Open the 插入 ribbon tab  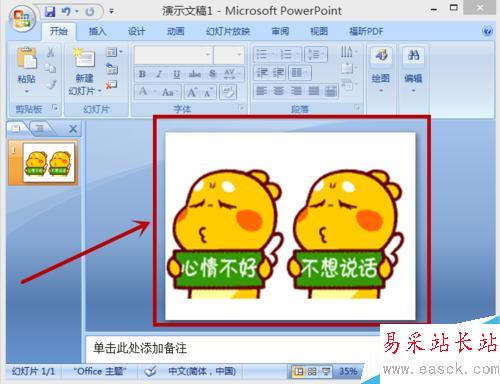tap(97, 31)
